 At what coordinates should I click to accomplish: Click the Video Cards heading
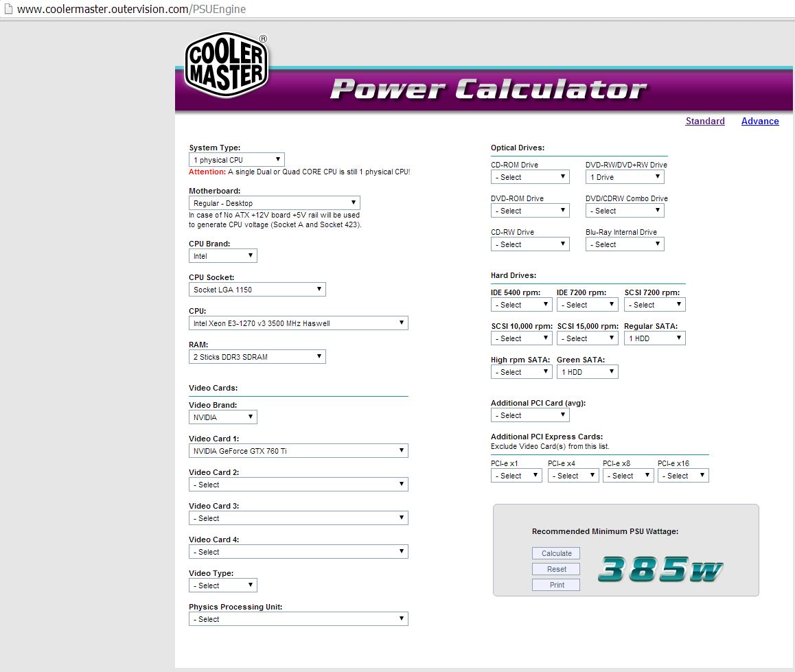(213, 388)
